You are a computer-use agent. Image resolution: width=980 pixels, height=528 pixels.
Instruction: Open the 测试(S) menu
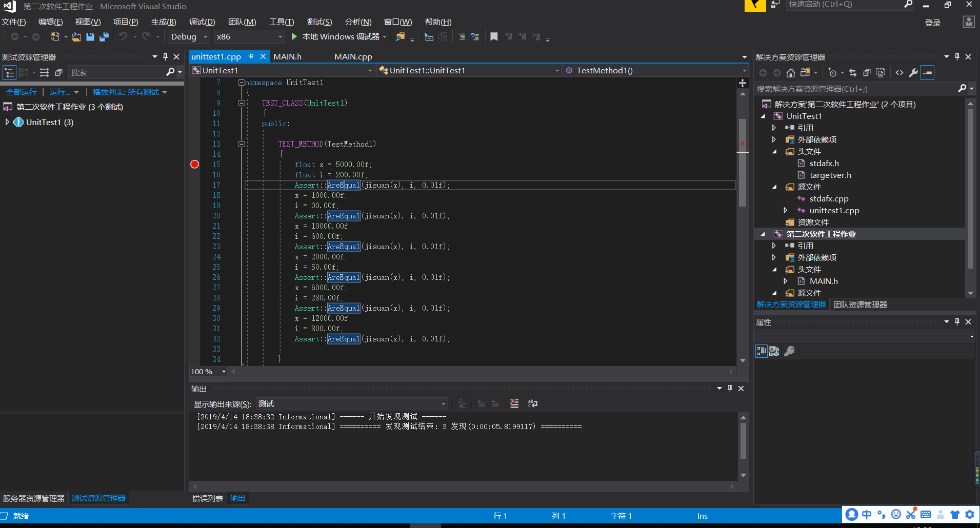[x=319, y=22]
